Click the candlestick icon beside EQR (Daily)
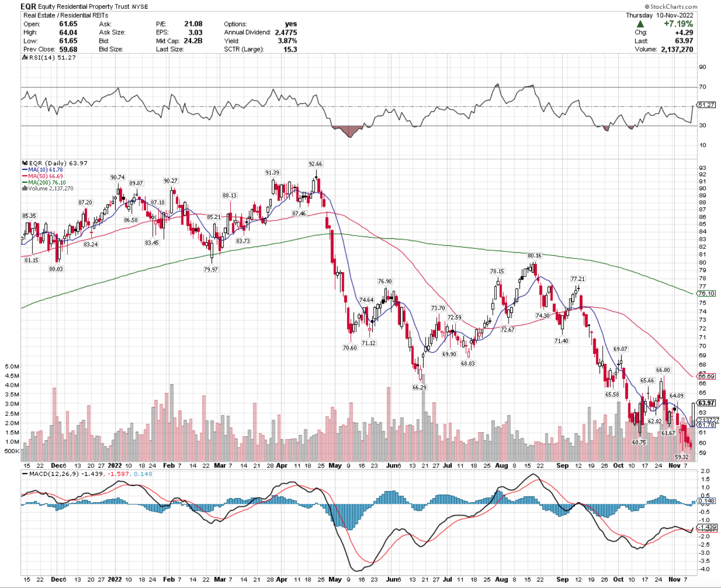This screenshot has width=721, height=588. click(25, 163)
